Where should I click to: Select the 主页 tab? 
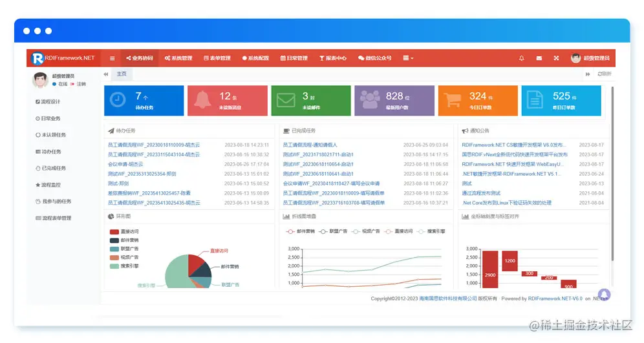[122, 74]
